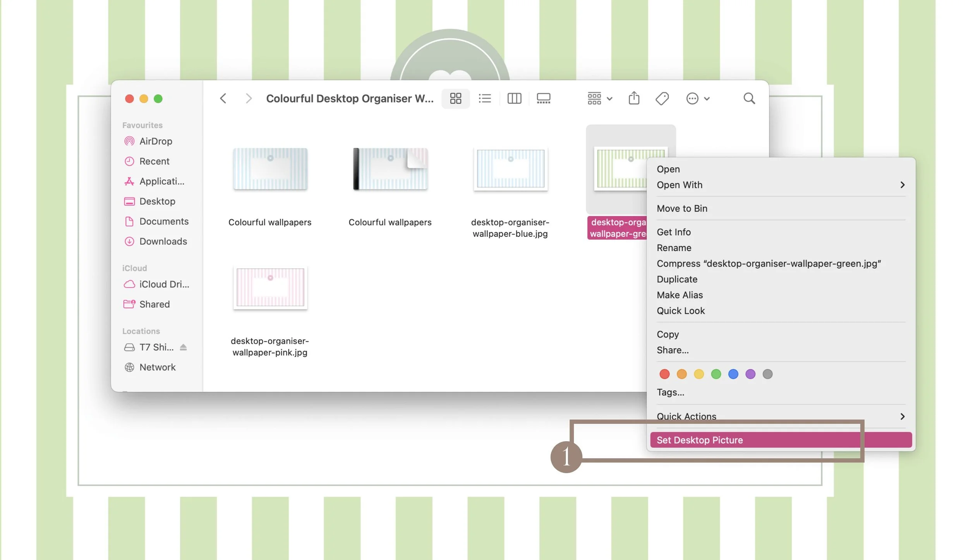Click the Tags toolbar icon
Image resolution: width=968 pixels, height=560 pixels.
point(662,98)
